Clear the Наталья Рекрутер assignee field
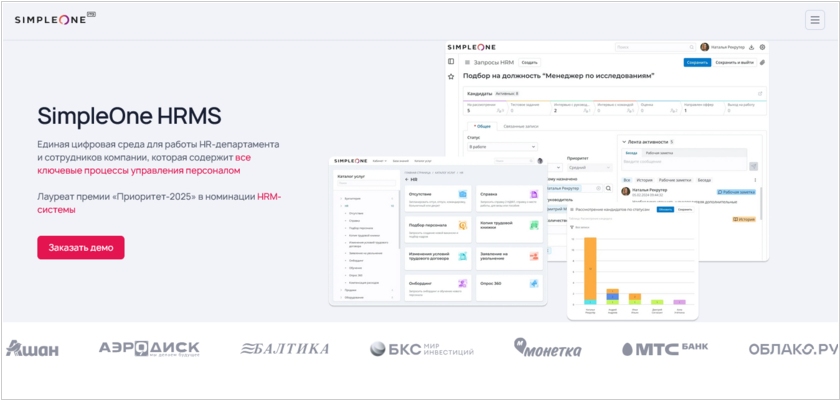840x400 pixels. (598, 188)
